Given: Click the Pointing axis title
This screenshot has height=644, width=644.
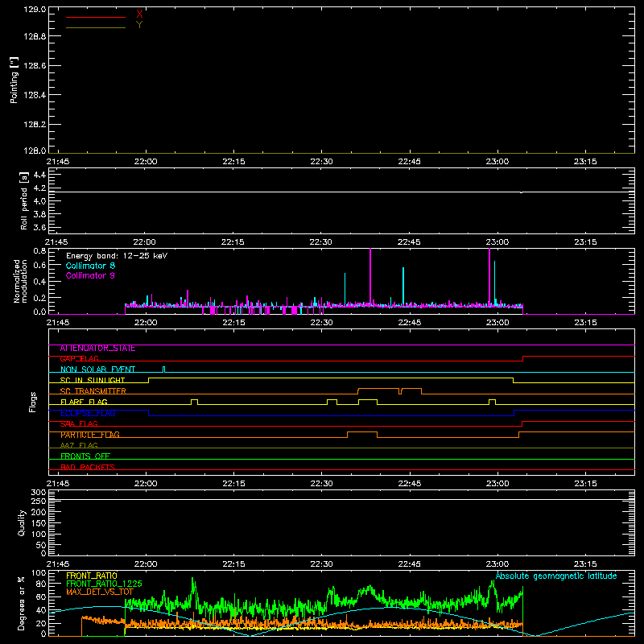Looking at the screenshot, I should [x=14, y=80].
